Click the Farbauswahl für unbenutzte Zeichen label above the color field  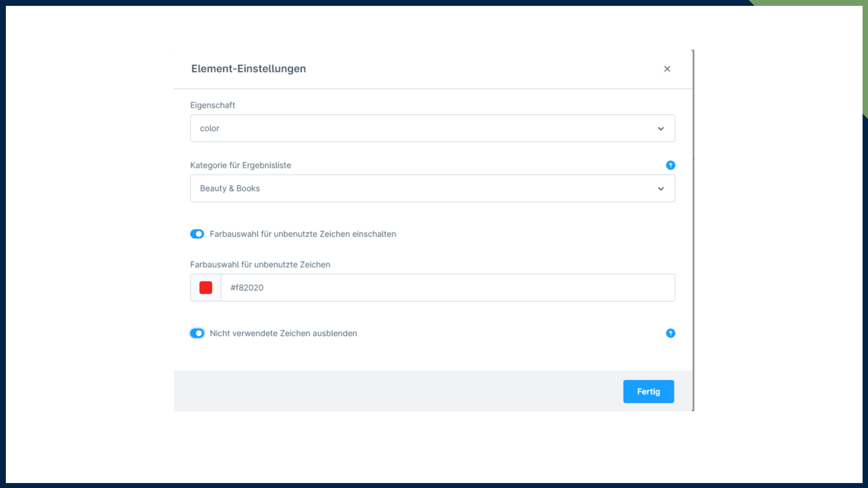click(x=260, y=265)
